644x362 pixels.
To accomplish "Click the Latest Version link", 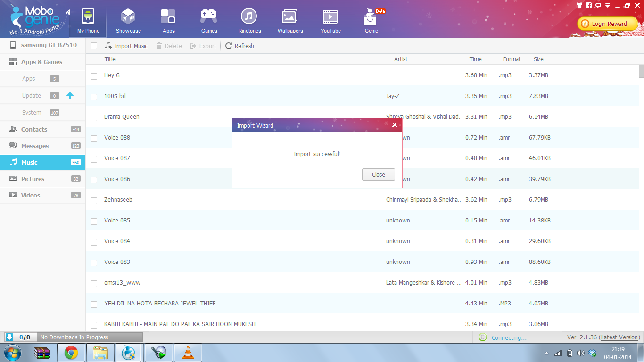I will (x=620, y=337).
